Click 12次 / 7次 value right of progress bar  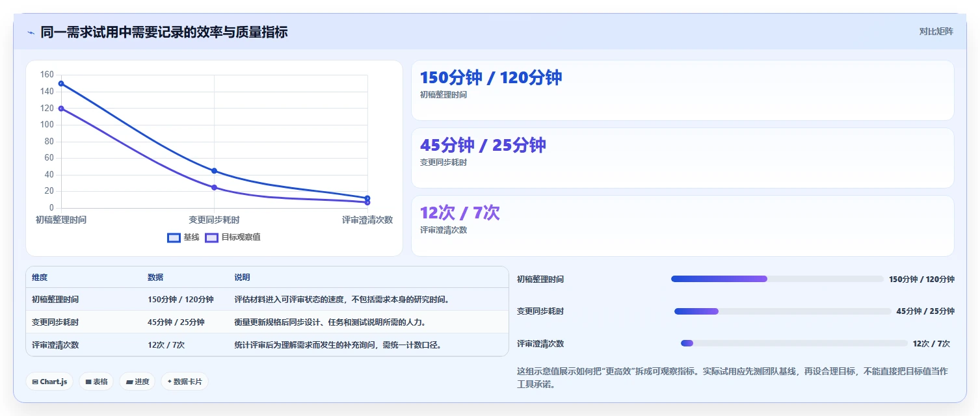(931, 344)
